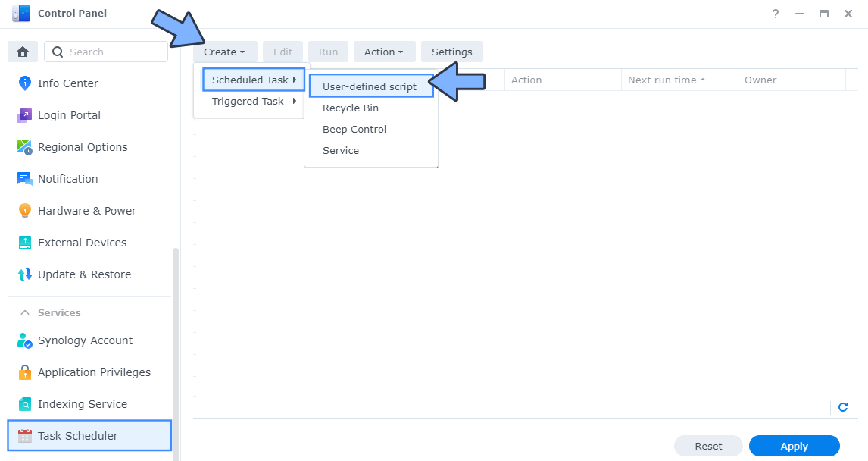
Task: Refresh the task list
Action: point(843,407)
